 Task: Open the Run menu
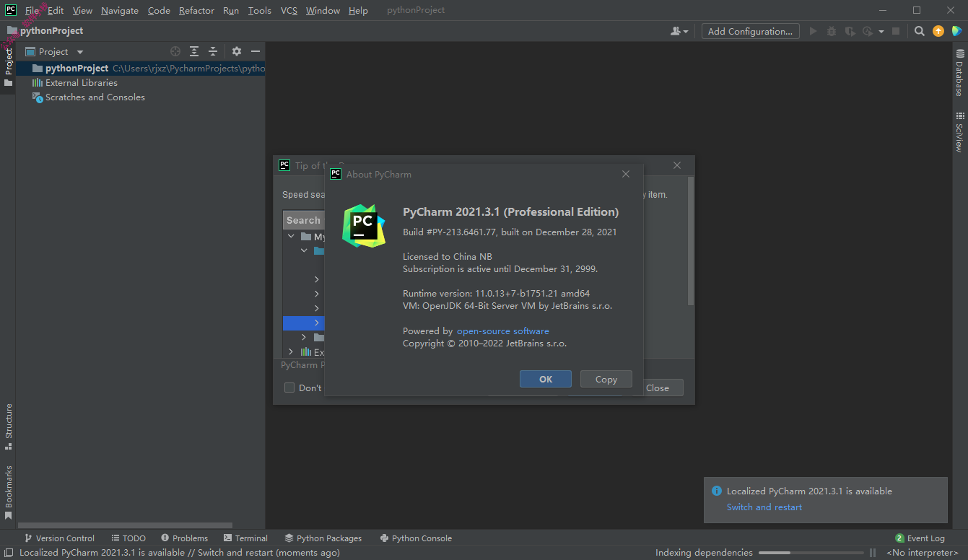(x=231, y=10)
